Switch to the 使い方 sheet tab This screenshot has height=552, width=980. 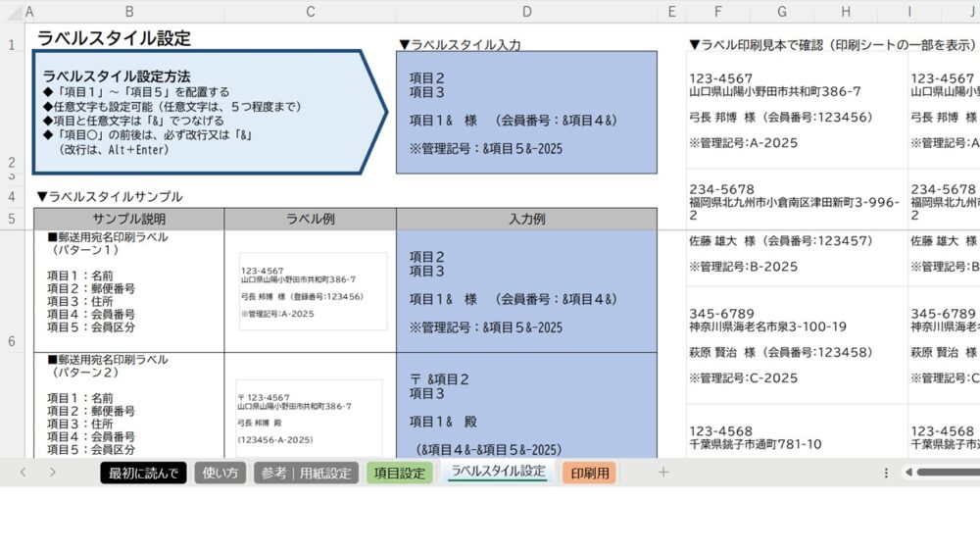pos(220,474)
